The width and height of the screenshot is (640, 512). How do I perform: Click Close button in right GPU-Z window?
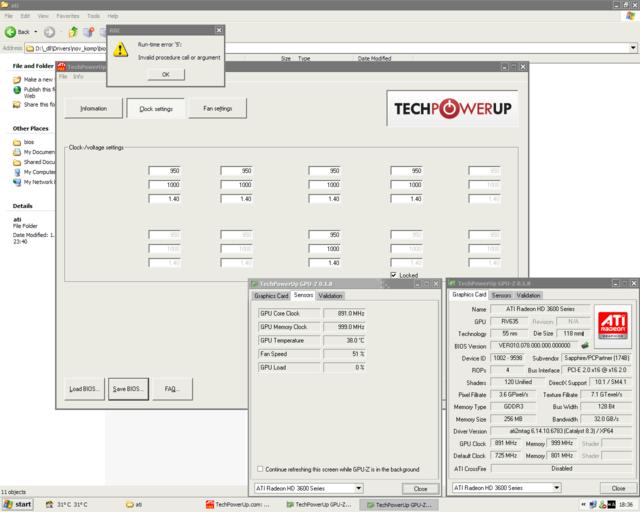click(618, 488)
